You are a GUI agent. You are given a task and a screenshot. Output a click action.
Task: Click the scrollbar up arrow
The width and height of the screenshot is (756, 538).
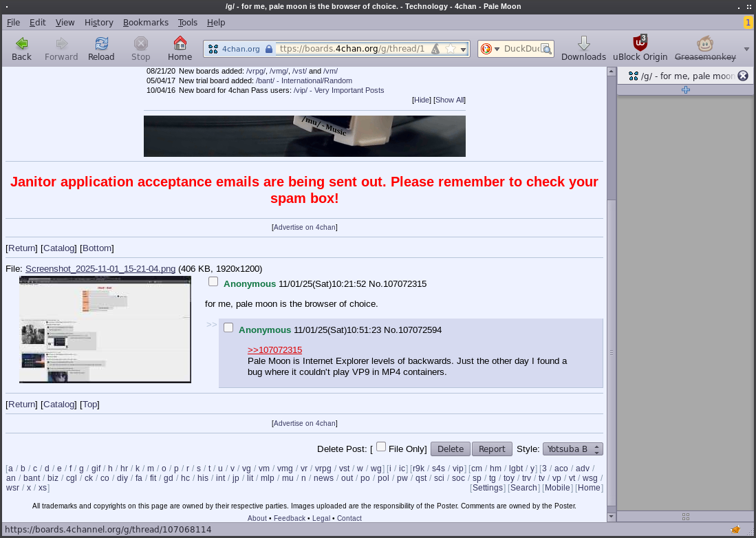point(612,72)
